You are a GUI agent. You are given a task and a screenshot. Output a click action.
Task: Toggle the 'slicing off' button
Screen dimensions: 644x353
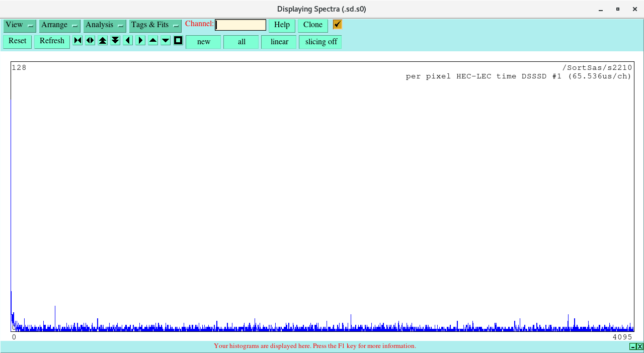tap(320, 42)
